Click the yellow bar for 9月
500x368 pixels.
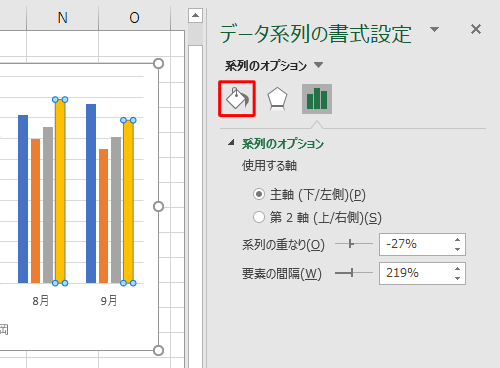coord(128,202)
